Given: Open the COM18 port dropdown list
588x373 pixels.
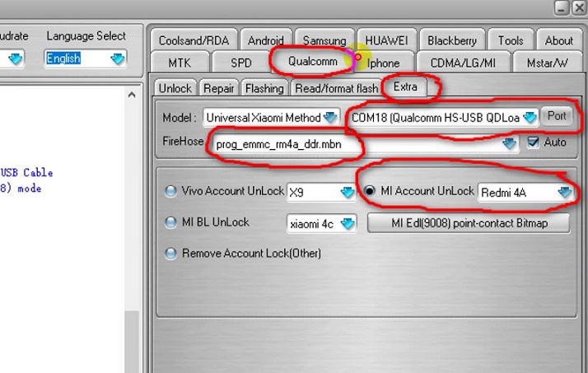Looking at the screenshot, I should click(529, 117).
